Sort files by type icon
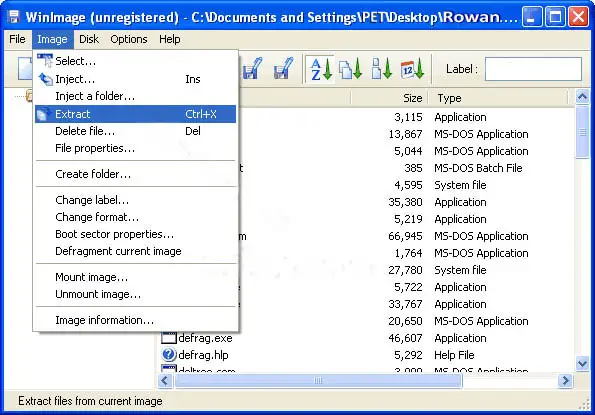The image size is (595, 415). point(350,69)
